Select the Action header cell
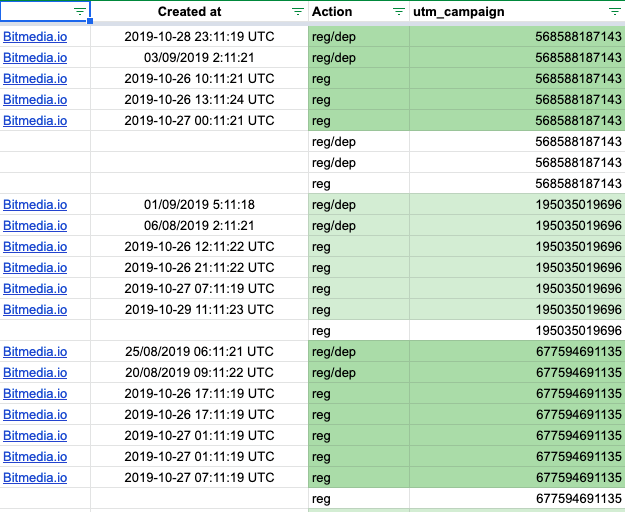 tap(359, 11)
